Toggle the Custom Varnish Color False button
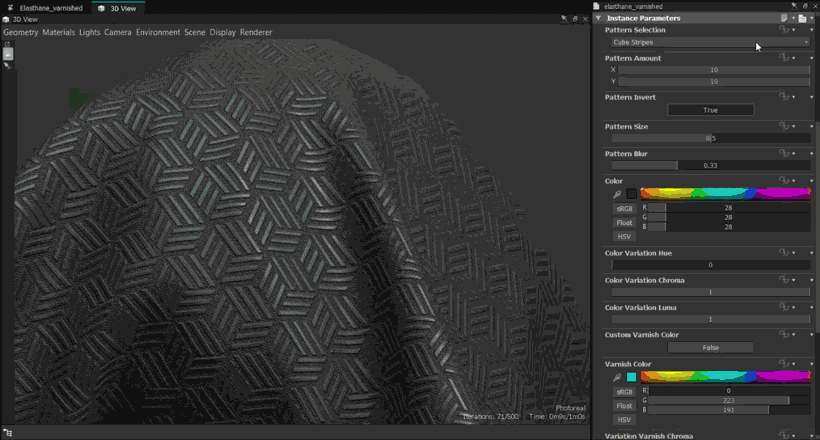The height and width of the screenshot is (440, 820). (x=710, y=347)
